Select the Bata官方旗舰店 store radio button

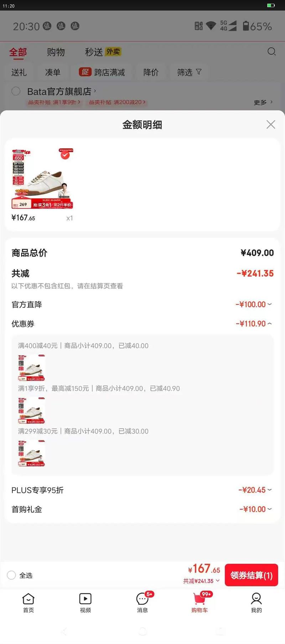16,91
